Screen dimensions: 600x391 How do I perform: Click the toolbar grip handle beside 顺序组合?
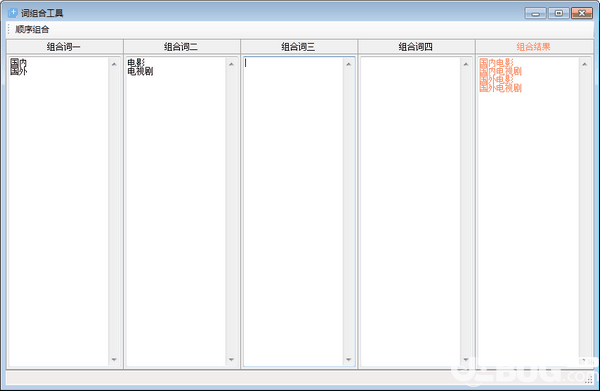click(9, 29)
